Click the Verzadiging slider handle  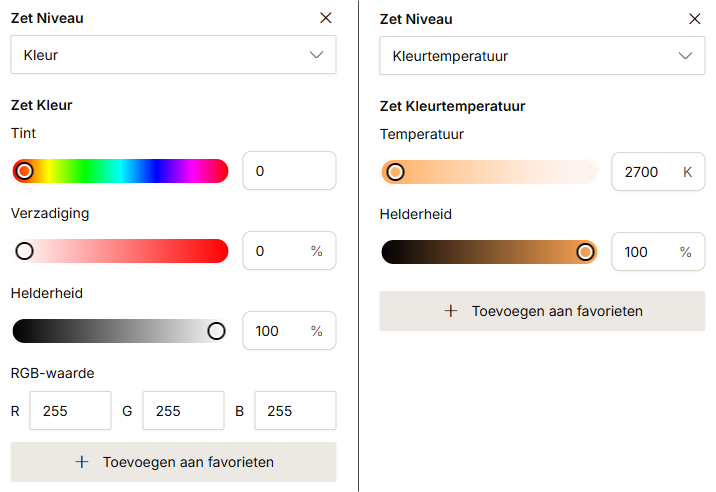(x=25, y=251)
